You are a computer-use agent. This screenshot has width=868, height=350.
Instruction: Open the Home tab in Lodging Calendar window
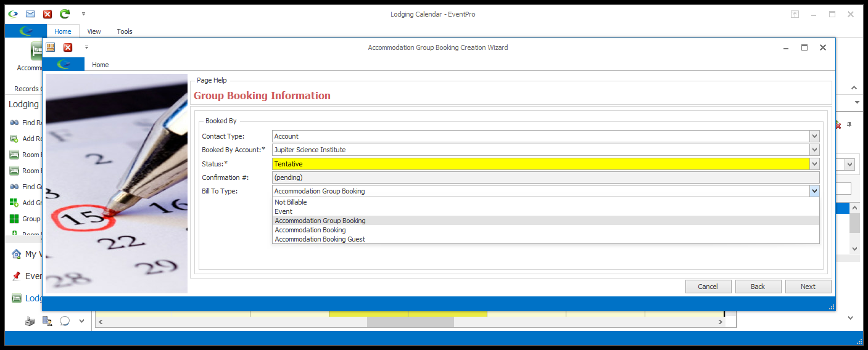coord(62,31)
